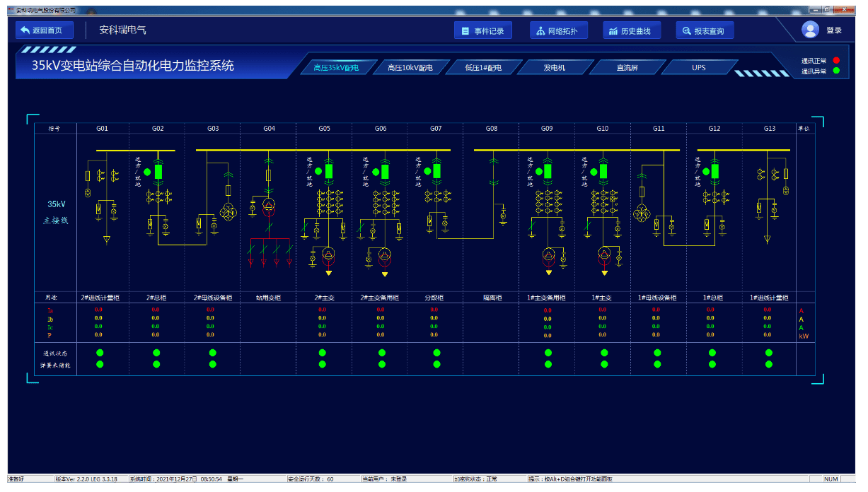Switch to the 高压10kV配电 tab
The height and width of the screenshot is (492, 868).
(410, 68)
